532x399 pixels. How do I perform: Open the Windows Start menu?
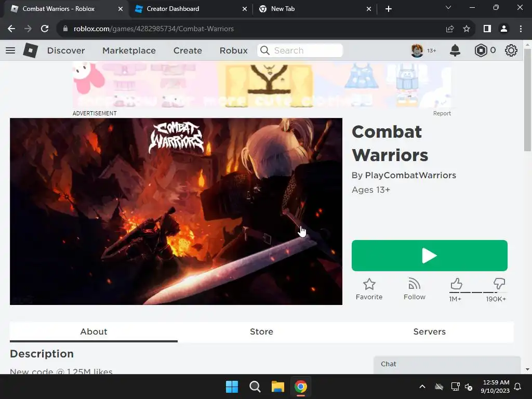(232, 387)
